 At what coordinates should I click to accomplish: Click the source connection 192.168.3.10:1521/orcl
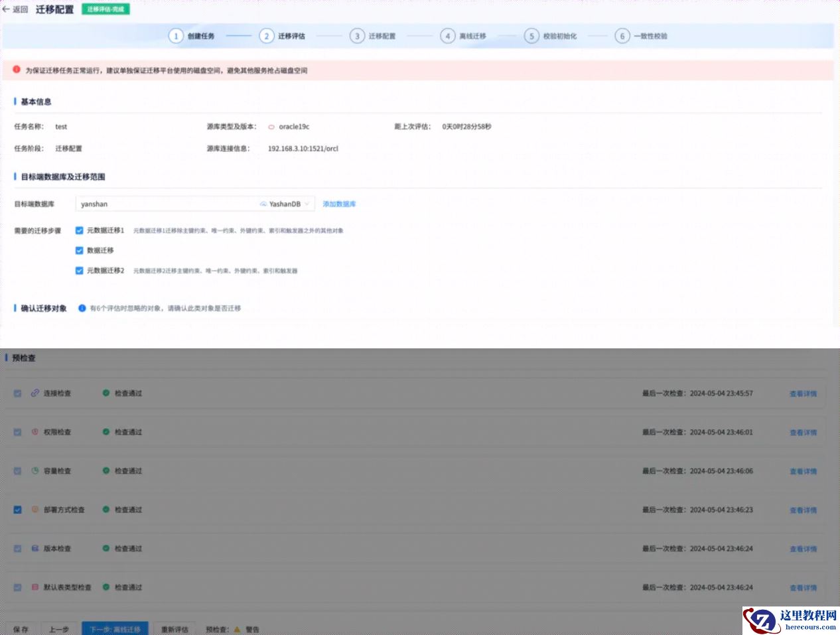pyautogui.click(x=303, y=149)
